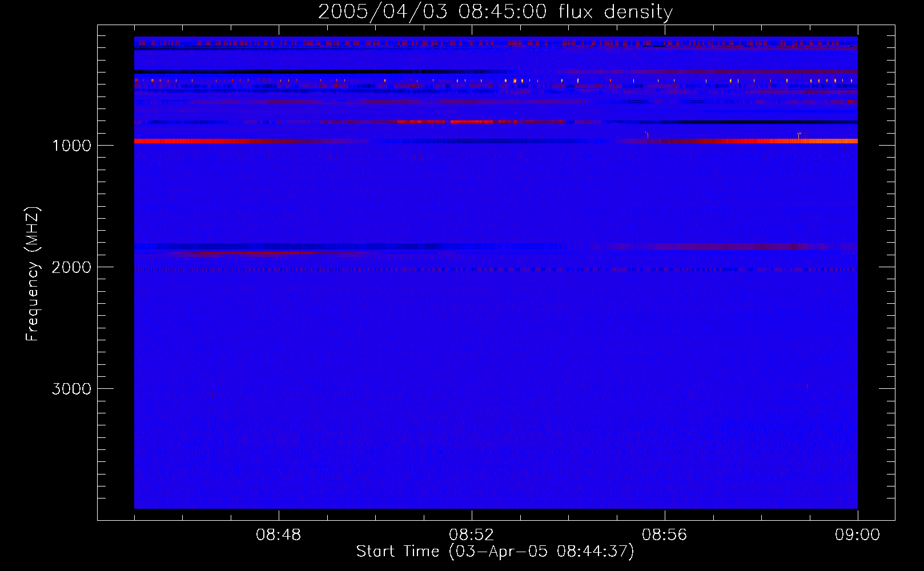Click the 08:48 time tick label
924x571 pixels.
point(279,535)
